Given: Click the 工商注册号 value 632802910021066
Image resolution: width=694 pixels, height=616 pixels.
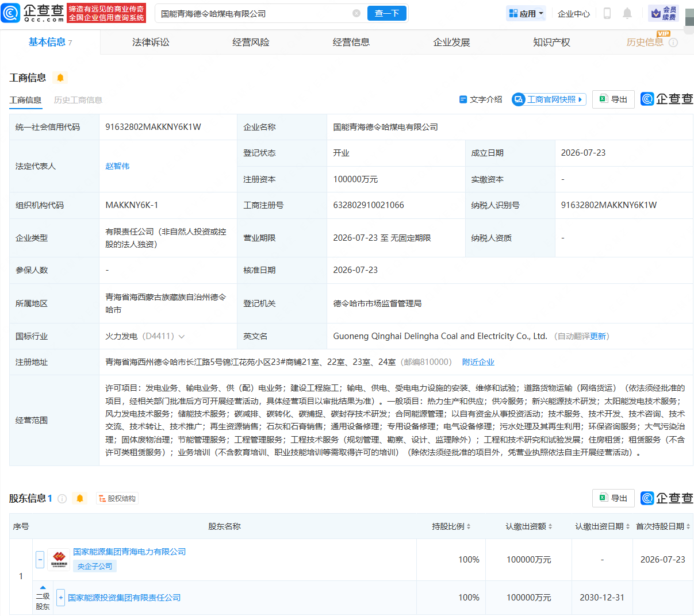Looking at the screenshot, I should 369,205.
